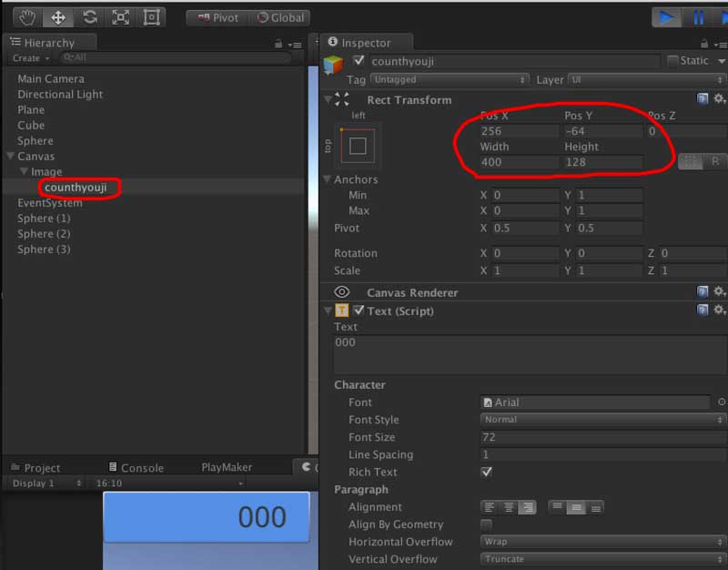Open Text (Script) gear settings menu
The height and width of the screenshot is (570, 728).
(719, 310)
